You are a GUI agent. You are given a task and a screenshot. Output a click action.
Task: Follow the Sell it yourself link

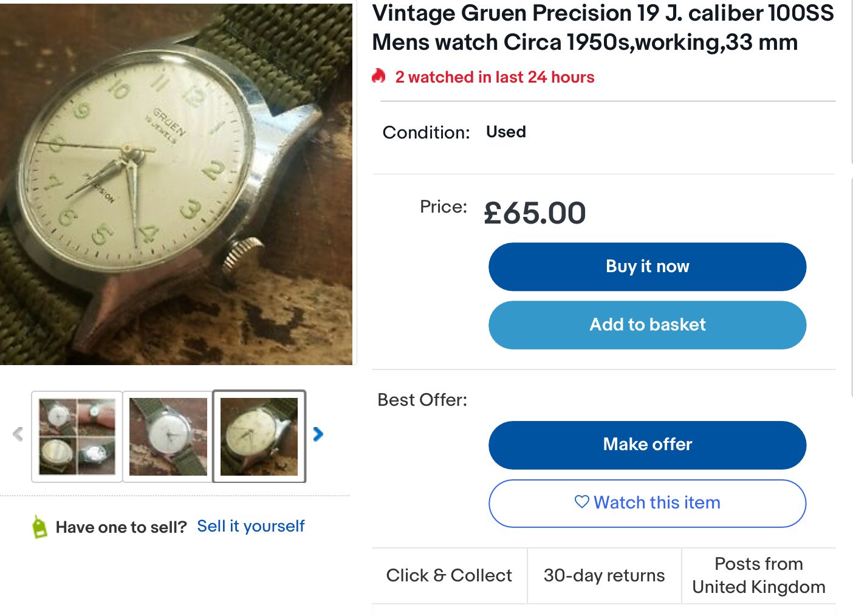click(x=250, y=526)
